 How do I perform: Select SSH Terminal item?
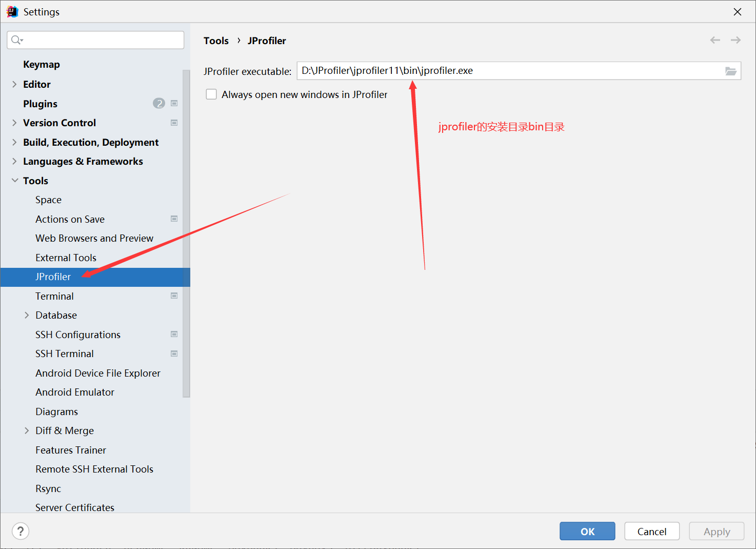tap(65, 354)
